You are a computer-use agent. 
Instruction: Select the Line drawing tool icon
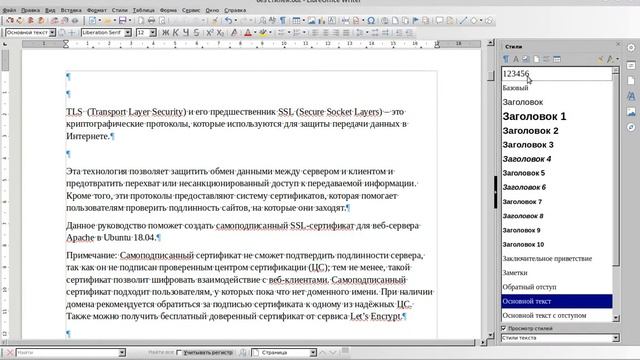pyautogui.click(x=463, y=20)
